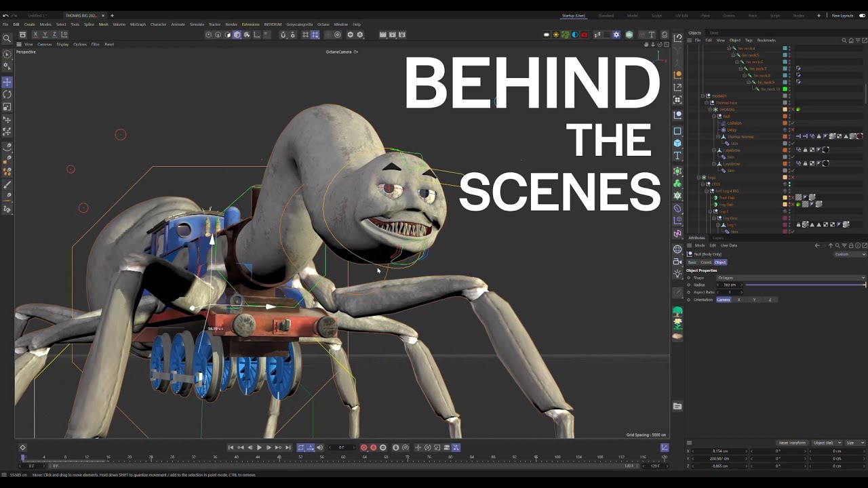Collapse the THOMAS object node
868x488 pixels.
[x=710, y=110]
